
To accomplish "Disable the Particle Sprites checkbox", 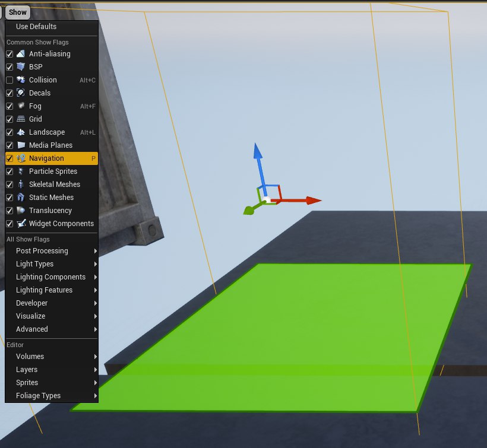I will tap(10, 171).
